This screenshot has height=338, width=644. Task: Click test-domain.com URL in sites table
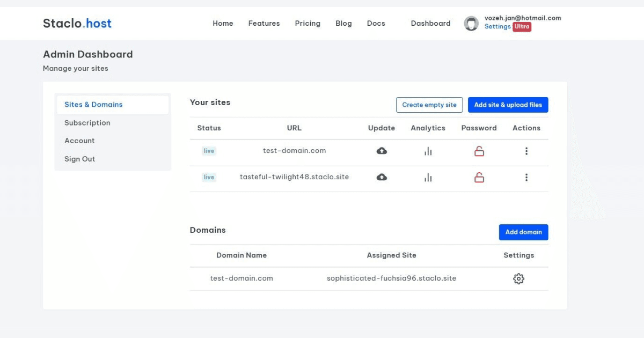tap(295, 151)
